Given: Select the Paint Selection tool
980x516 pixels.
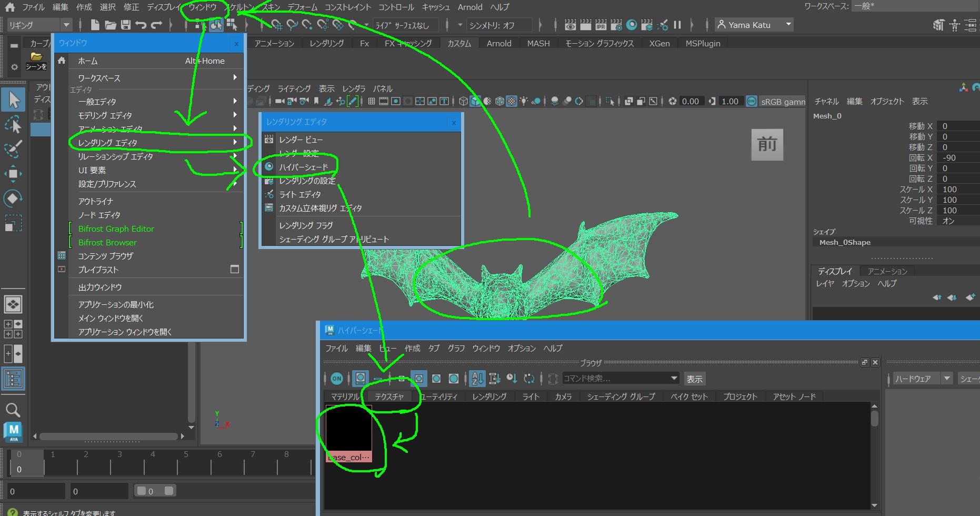Looking at the screenshot, I should coord(13,149).
